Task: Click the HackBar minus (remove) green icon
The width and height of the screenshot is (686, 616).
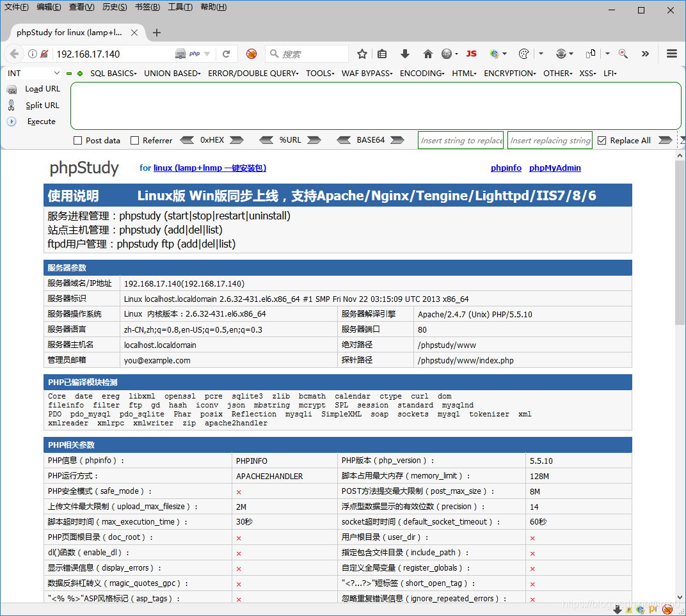Action: pyautogui.click(x=68, y=74)
